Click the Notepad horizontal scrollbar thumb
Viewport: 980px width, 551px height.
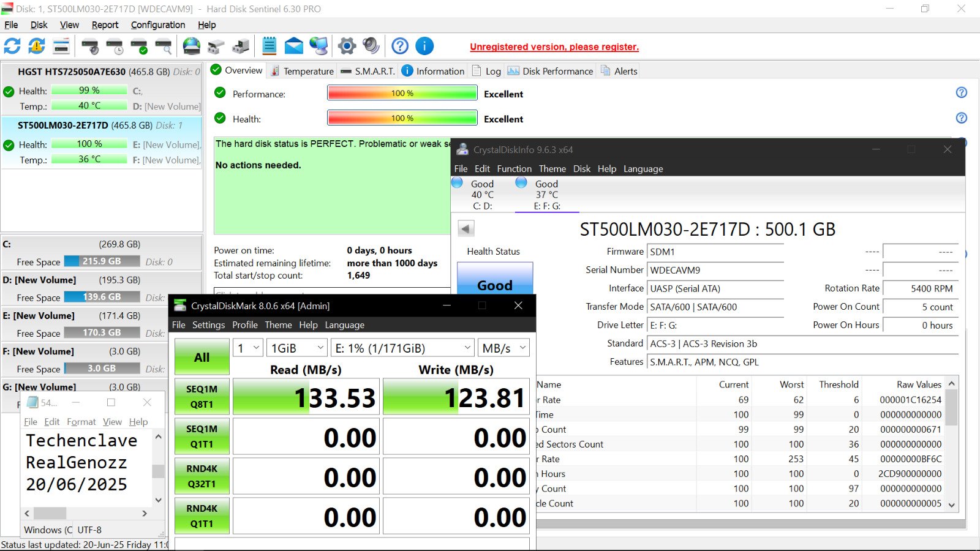click(50, 513)
